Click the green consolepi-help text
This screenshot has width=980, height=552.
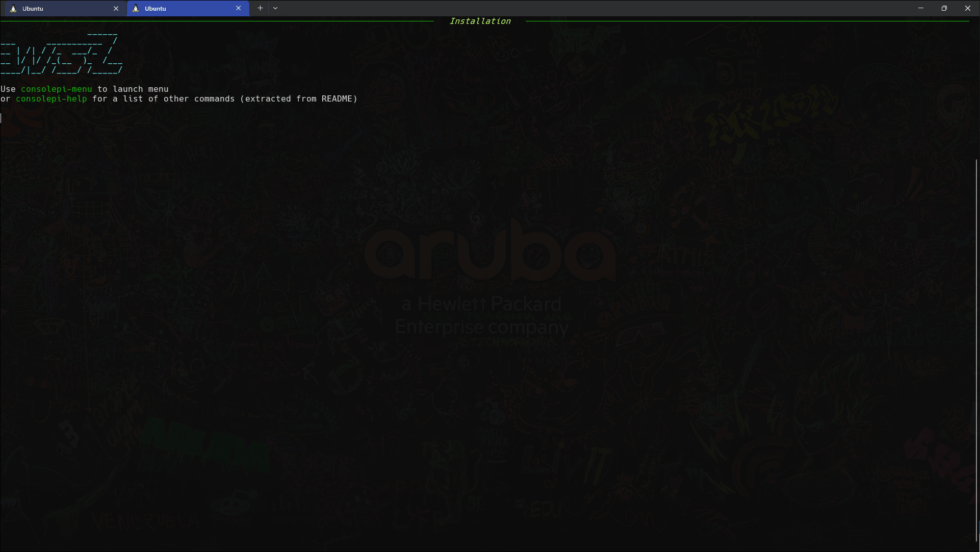click(x=51, y=99)
